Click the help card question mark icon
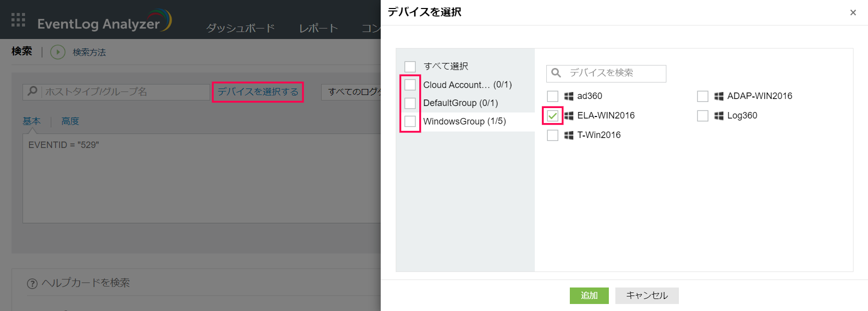 tap(32, 283)
